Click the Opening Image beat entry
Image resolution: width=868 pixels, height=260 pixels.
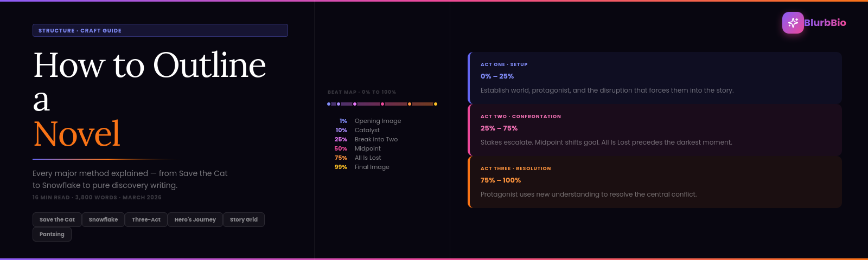378,121
